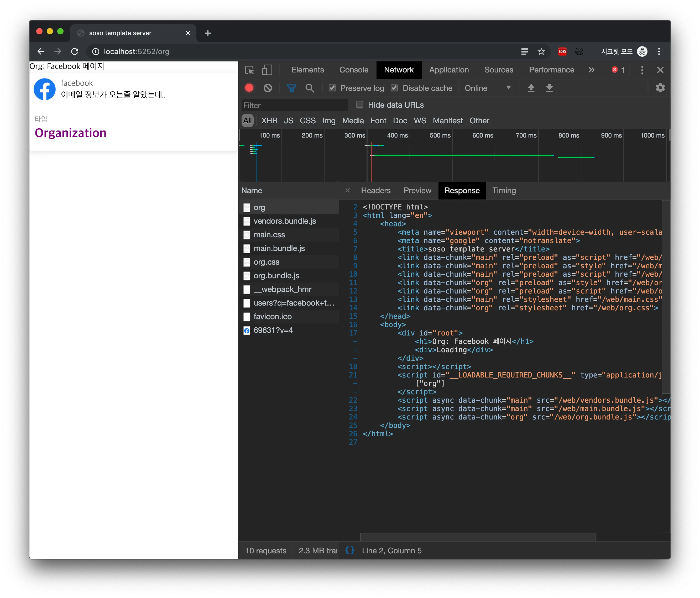Select the main.css request
This screenshot has height=598, width=700.
tap(289, 234)
